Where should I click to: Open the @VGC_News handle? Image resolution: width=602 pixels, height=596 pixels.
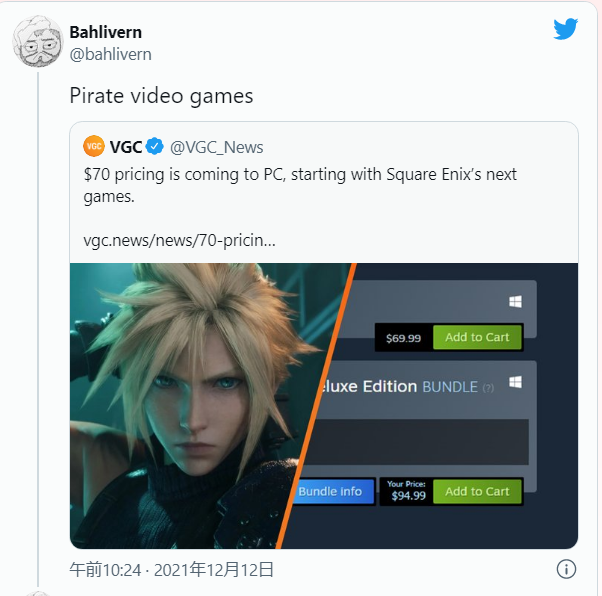pos(217,147)
